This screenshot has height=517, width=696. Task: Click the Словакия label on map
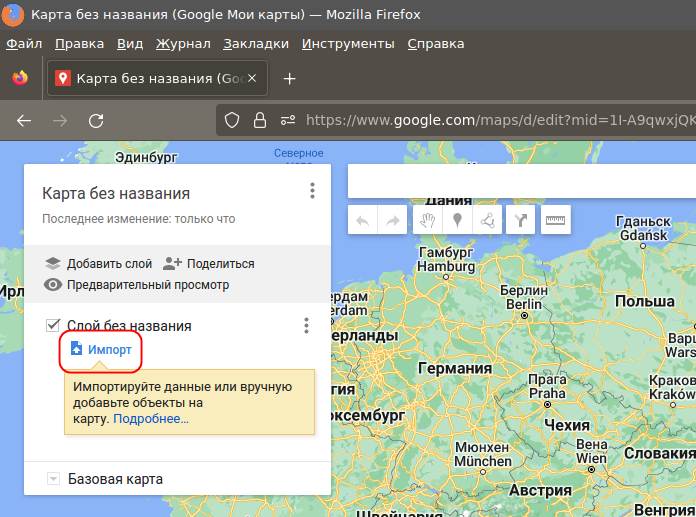click(660, 453)
